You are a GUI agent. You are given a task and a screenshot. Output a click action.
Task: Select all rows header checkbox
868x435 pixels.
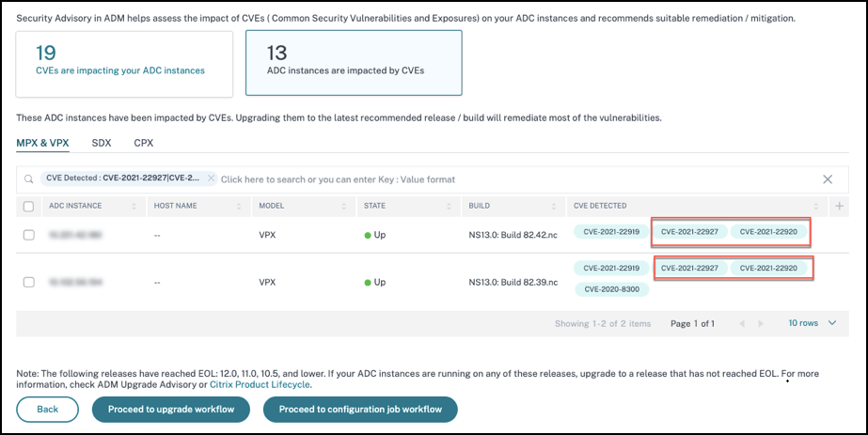29,206
